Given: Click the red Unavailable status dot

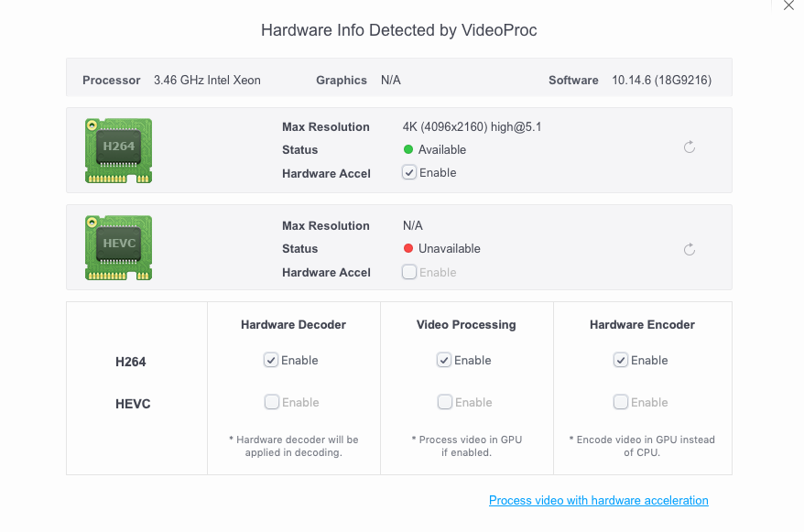Looking at the screenshot, I should point(408,248).
